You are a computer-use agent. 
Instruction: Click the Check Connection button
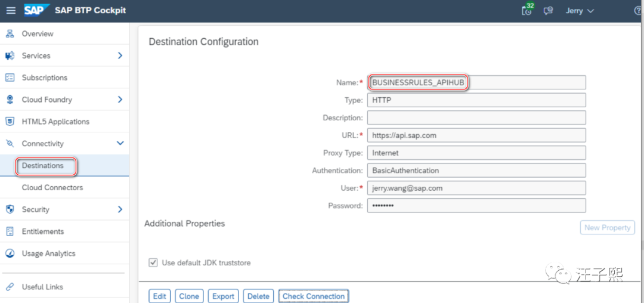tap(314, 296)
